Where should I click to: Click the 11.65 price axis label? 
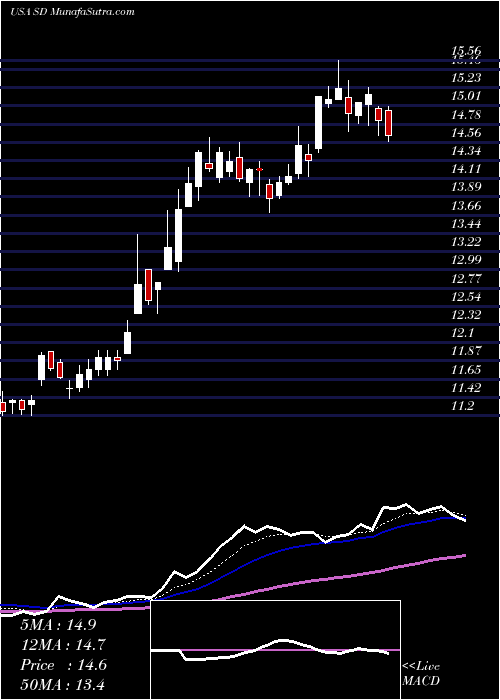pyautogui.click(x=467, y=370)
